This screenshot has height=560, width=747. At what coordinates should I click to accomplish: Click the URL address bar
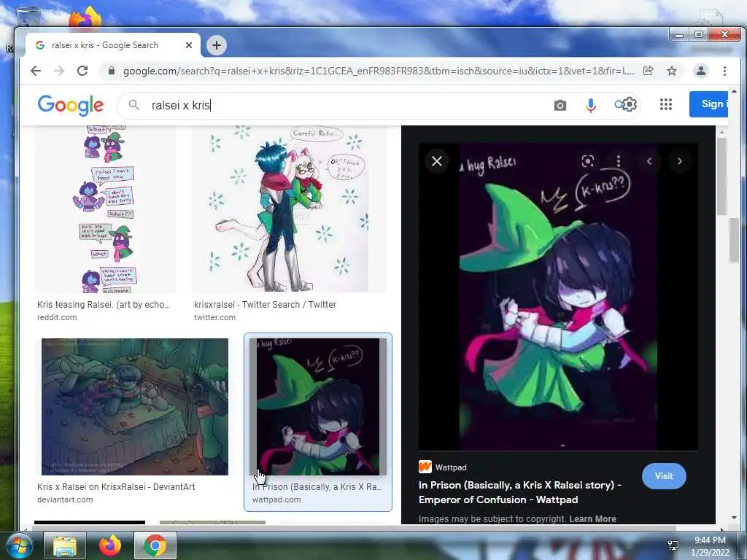point(379,71)
